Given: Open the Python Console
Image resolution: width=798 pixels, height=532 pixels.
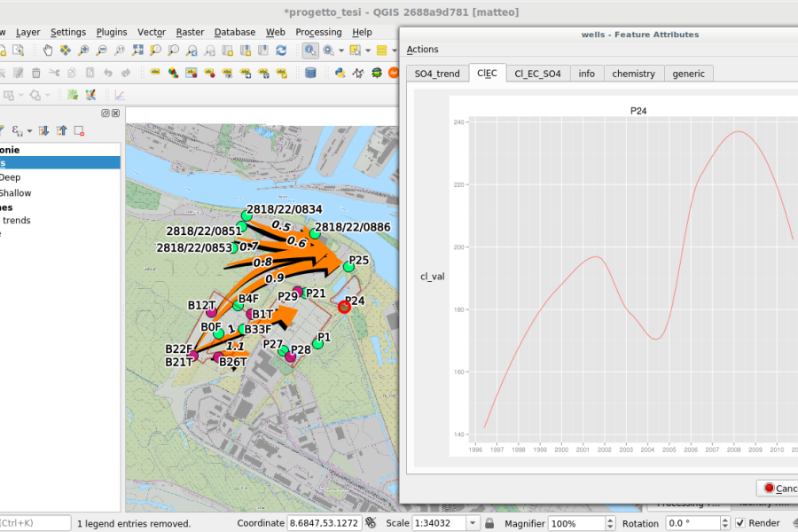Looking at the screenshot, I should coord(340,73).
